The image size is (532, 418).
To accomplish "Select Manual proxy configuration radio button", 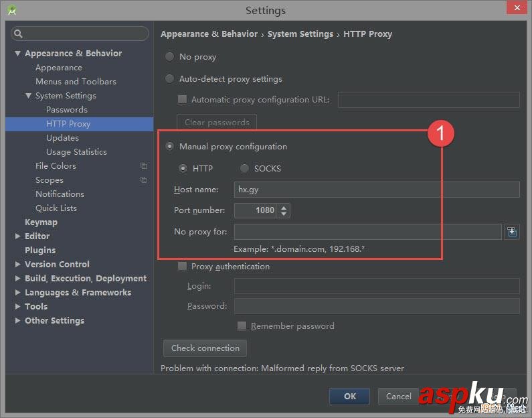I will click(x=170, y=146).
